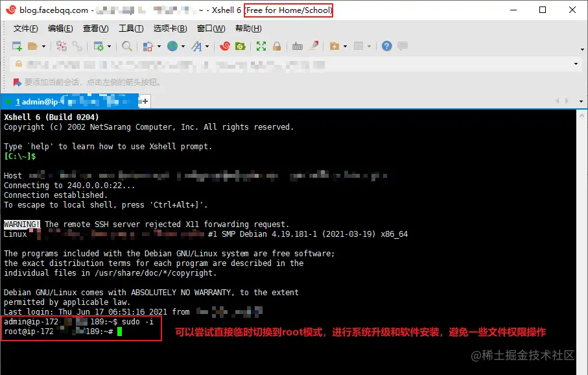Click the previous tab left arrow
Viewport: 588px width, 375px height.
tap(558, 101)
